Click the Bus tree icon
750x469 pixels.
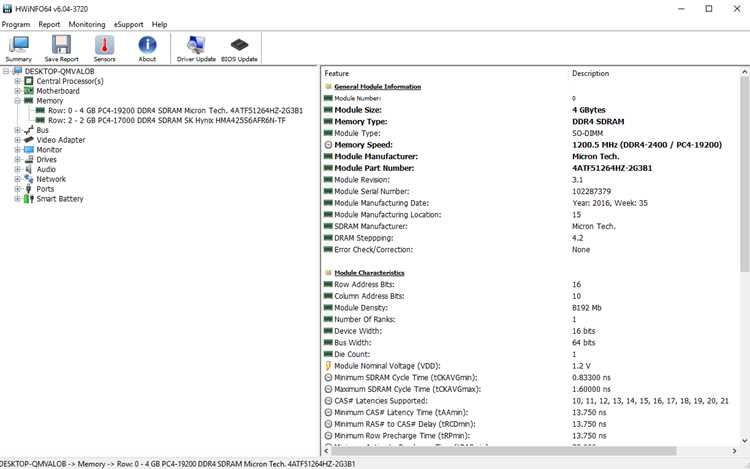[x=29, y=130]
